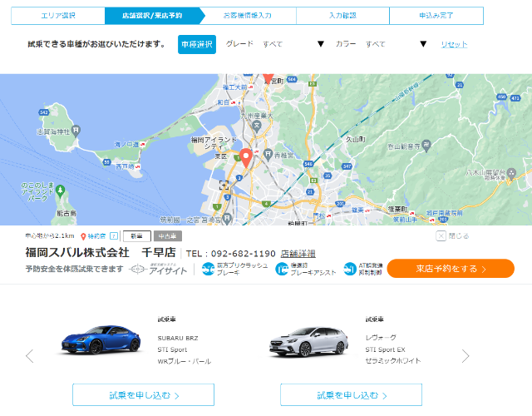The height and width of the screenshot is (416, 532).
Task: Click the 福岡スバル株式会社 千早店 heading
Action: tap(101, 253)
